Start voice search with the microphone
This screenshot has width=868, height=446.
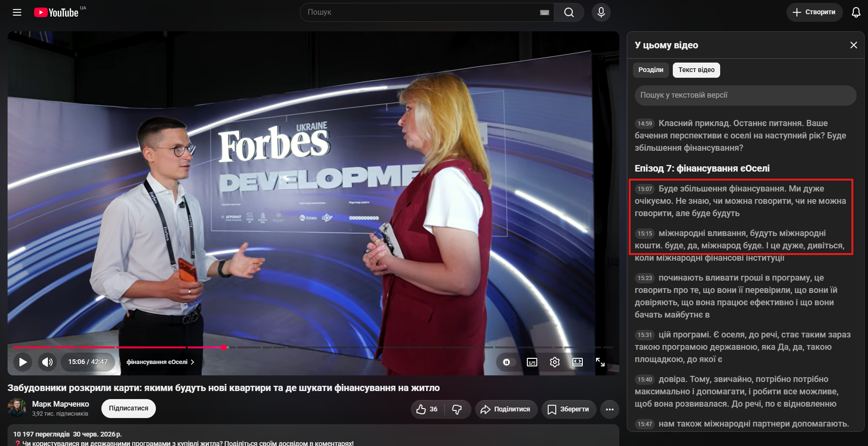pos(601,12)
